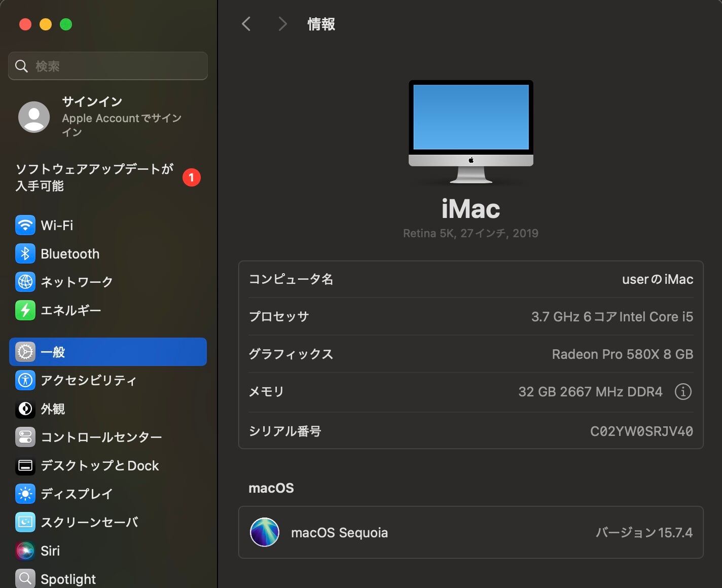Screen dimensions: 722x588
Task: Click the Wi-Fi icon in sidebar
Action: (25, 226)
